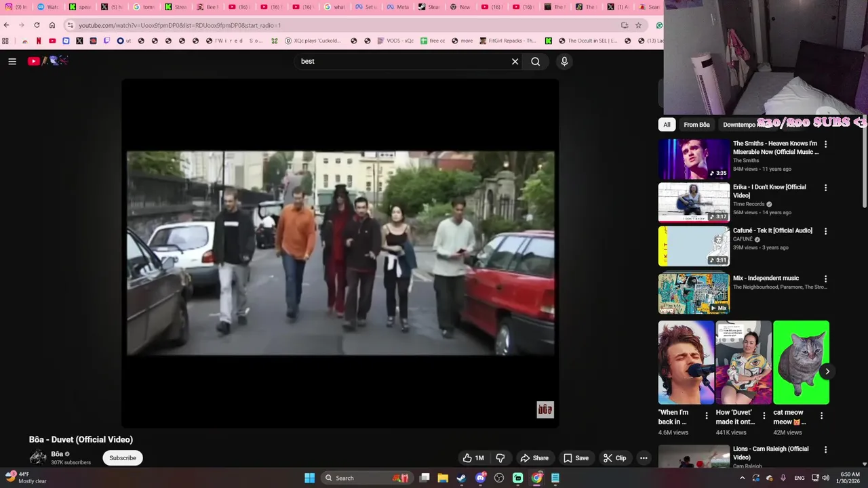Open options menu for Mix Independent music
Screen dimensions: 868x488
pos(825,279)
